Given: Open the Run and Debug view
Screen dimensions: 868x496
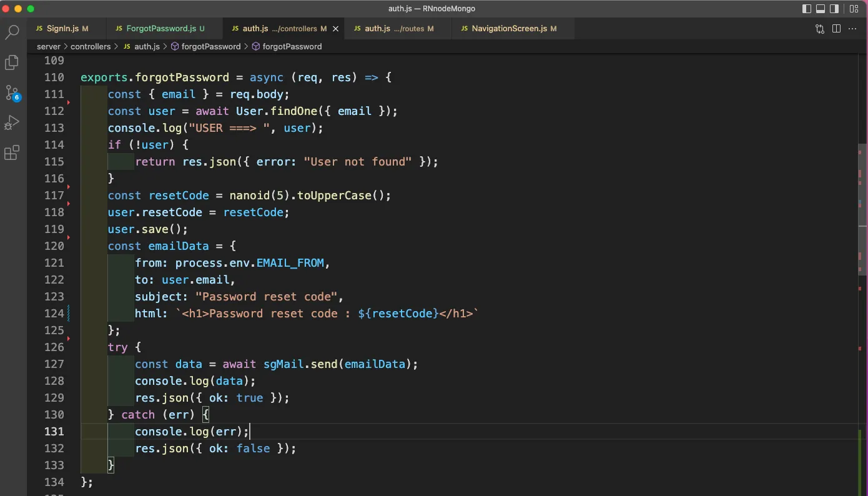Looking at the screenshot, I should tap(12, 122).
